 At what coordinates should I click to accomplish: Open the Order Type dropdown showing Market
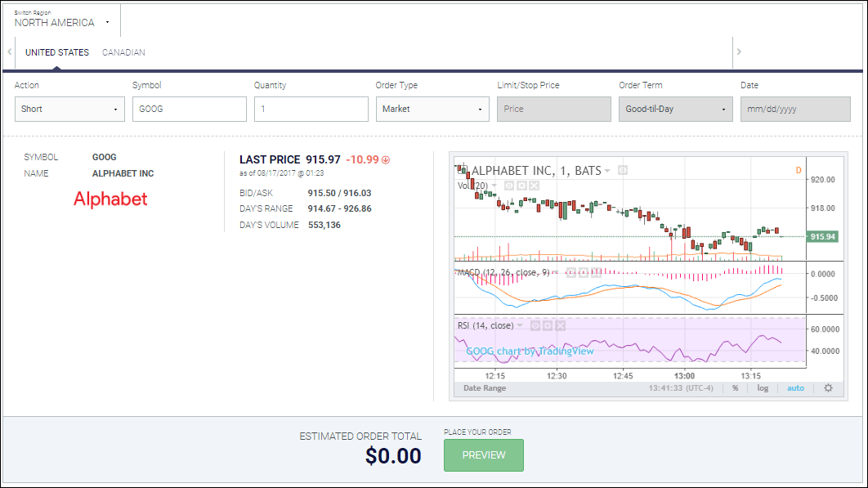432,109
